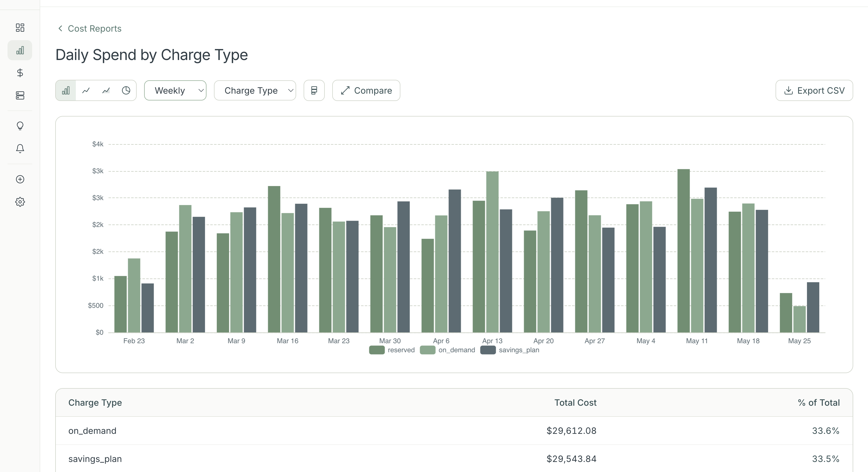Select the savings_plan table row label
868x472 pixels.
95,459
